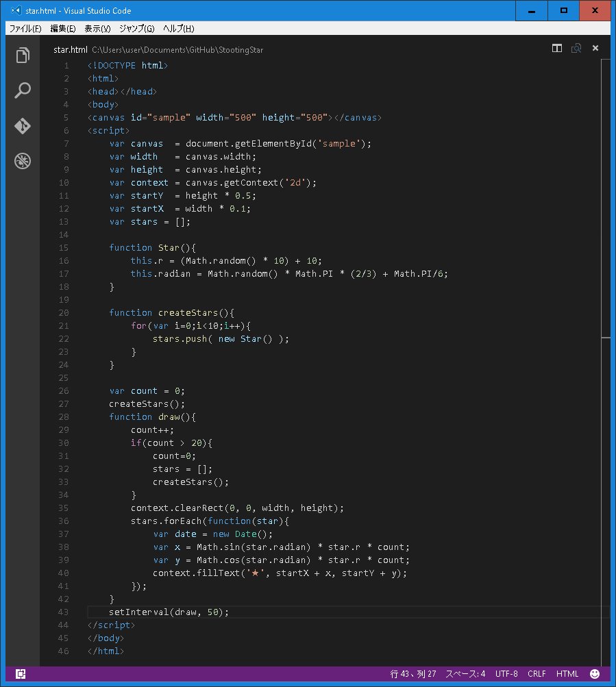This screenshot has width=616, height=687.
Task: Click 'function Star(){' on line 15
Action: pyautogui.click(x=152, y=247)
